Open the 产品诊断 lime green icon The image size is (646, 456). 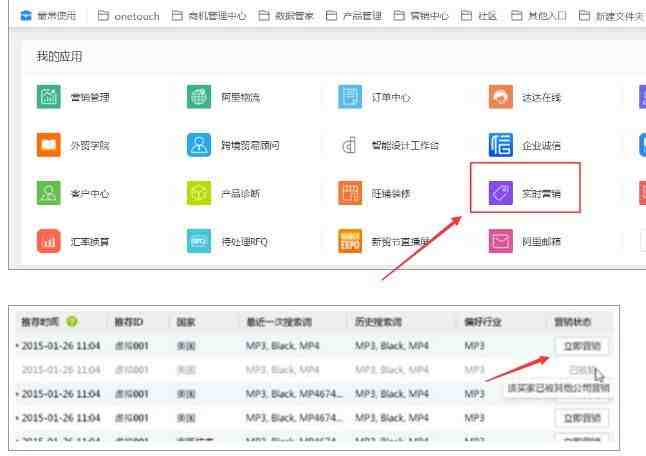(199, 193)
